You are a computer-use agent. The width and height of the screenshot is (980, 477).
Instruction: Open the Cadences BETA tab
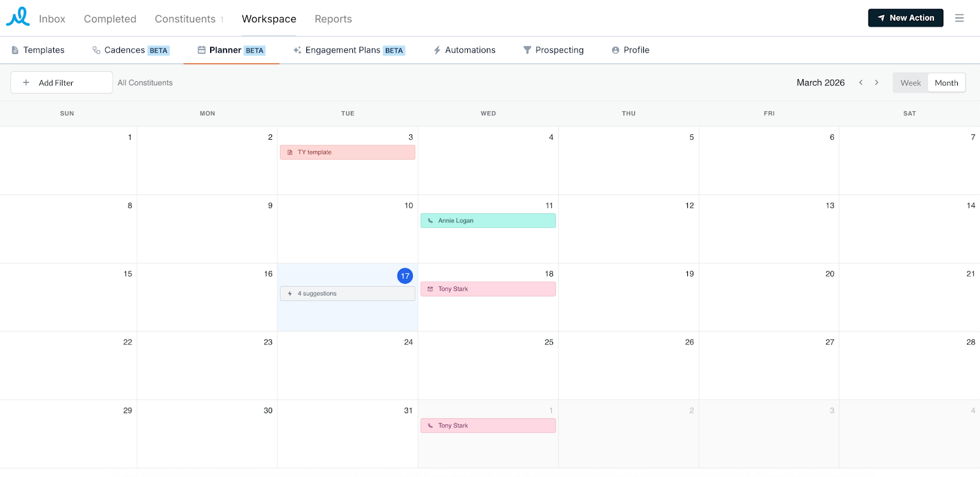[130, 50]
